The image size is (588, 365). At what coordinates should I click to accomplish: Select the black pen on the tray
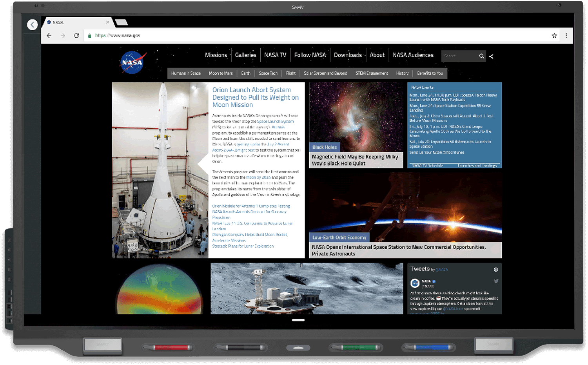(x=240, y=347)
